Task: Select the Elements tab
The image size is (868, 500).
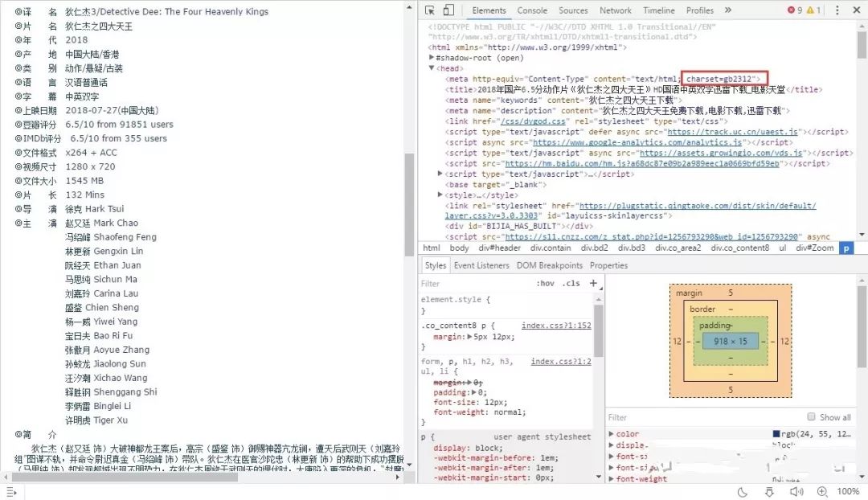Action: (489, 10)
